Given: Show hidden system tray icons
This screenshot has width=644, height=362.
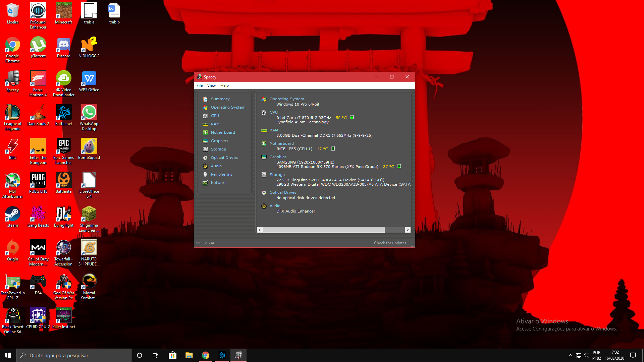Looking at the screenshot, I should coord(570,355).
